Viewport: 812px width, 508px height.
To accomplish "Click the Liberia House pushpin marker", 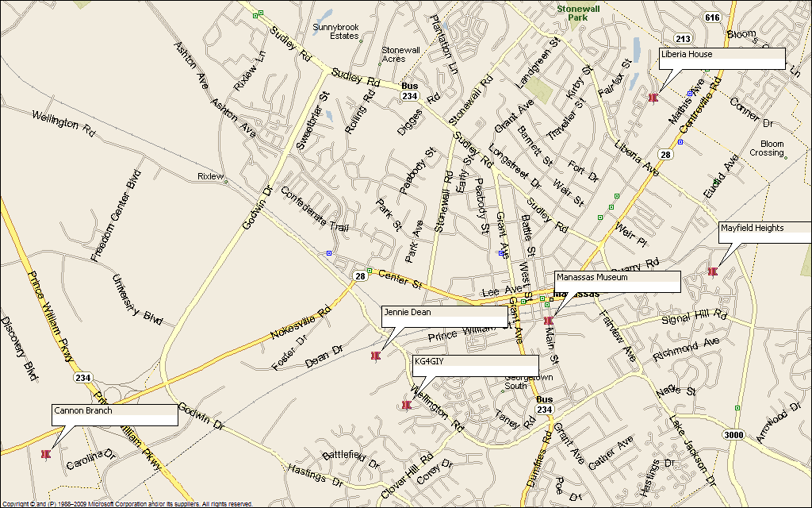I will (653, 98).
